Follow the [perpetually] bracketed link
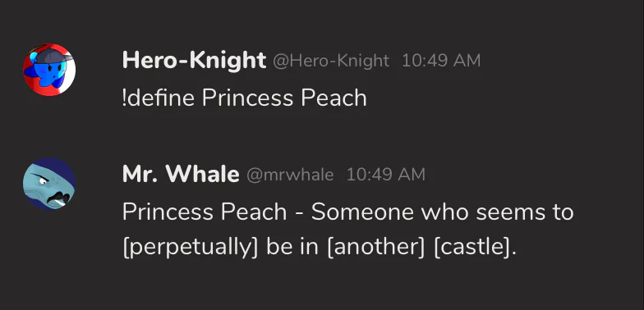This screenshot has height=310, width=644. [191, 248]
